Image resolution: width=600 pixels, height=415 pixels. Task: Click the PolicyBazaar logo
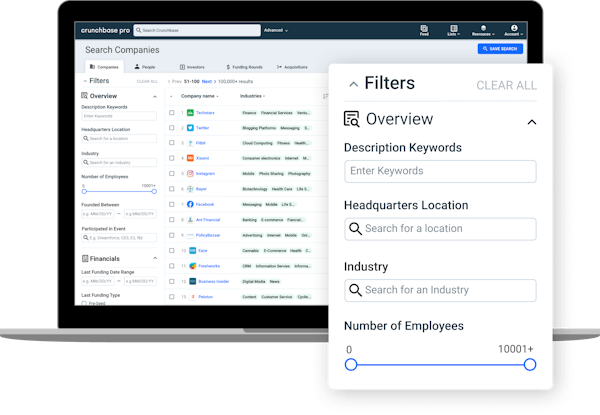click(190, 235)
